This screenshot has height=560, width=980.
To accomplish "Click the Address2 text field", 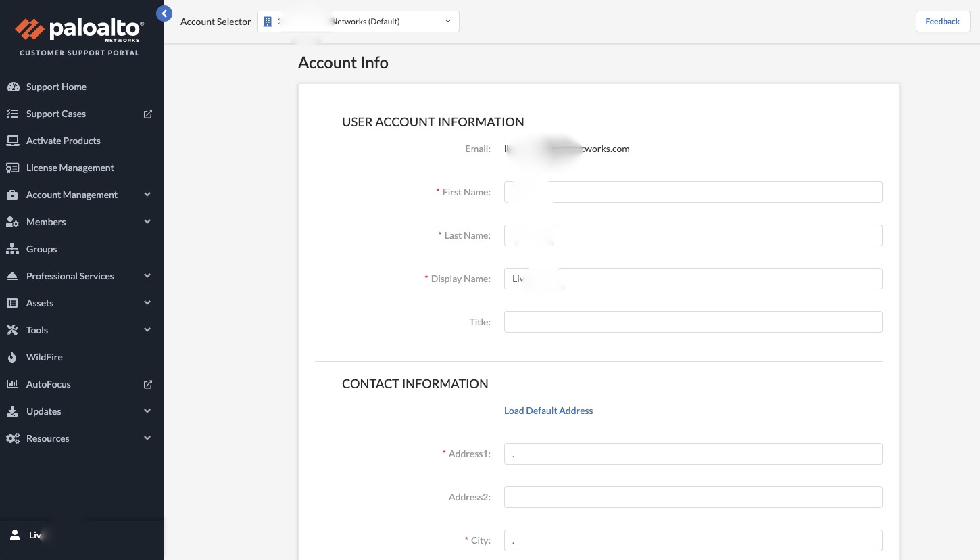I will tap(693, 497).
